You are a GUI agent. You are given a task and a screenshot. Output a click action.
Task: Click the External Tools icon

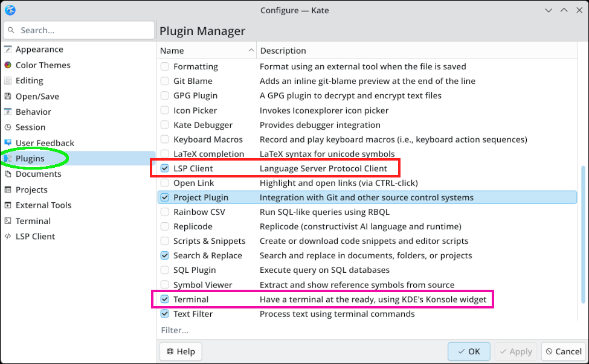7,205
